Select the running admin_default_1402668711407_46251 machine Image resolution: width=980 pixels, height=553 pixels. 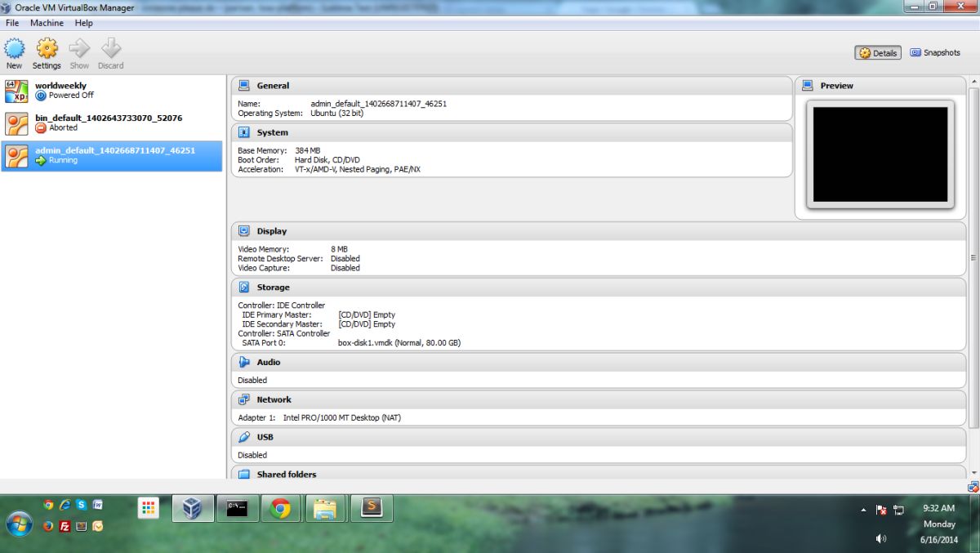click(x=112, y=156)
